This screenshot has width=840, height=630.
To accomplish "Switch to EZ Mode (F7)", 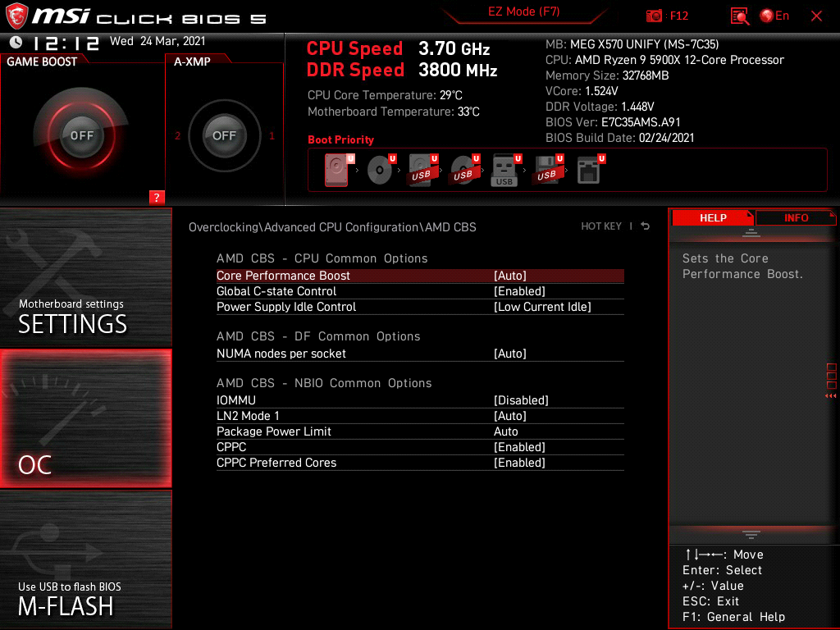I will pos(524,11).
